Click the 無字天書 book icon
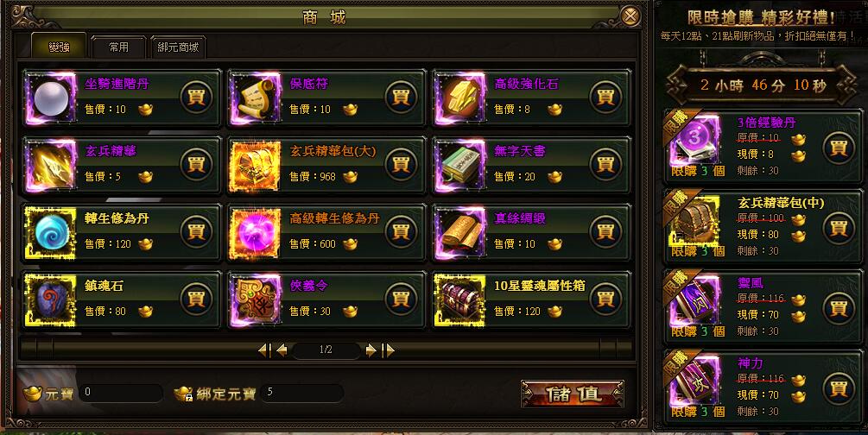This screenshot has width=868, height=435. [460, 166]
